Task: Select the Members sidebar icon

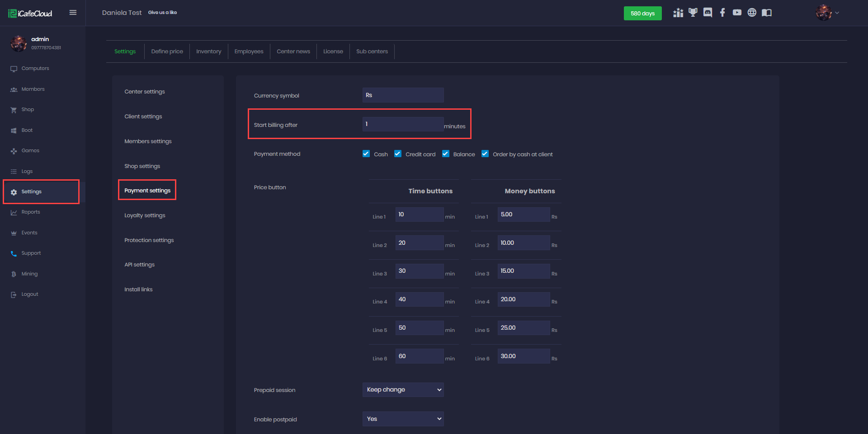Action: (x=33, y=89)
